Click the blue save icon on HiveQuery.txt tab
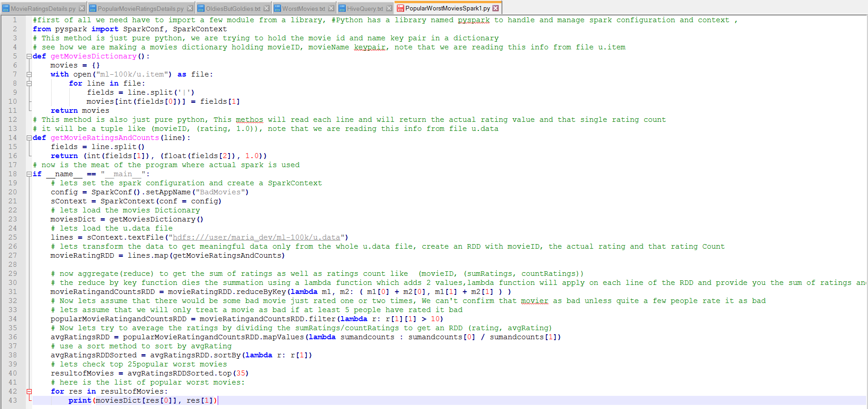 point(342,8)
